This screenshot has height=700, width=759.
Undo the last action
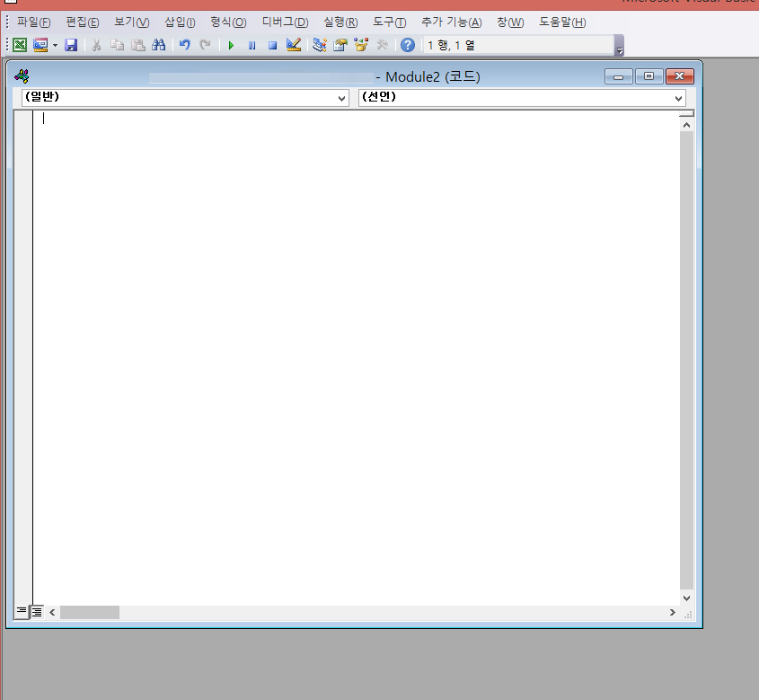(x=184, y=45)
